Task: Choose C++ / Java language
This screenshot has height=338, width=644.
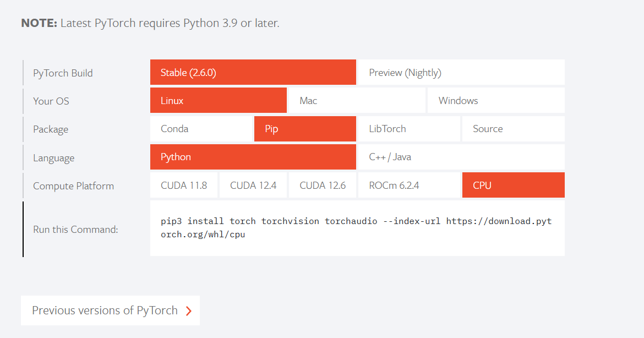Action: pos(461,157)
